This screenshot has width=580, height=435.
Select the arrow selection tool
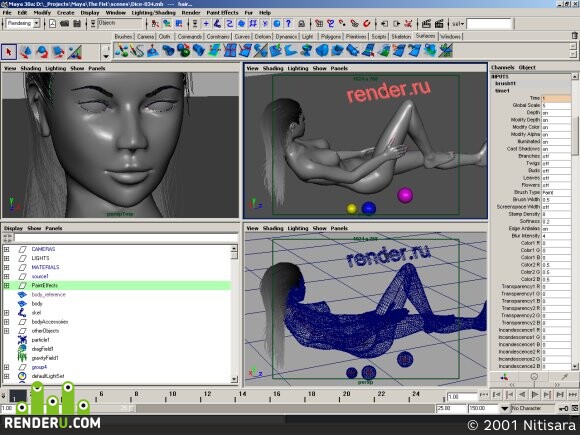coord(9,52)
